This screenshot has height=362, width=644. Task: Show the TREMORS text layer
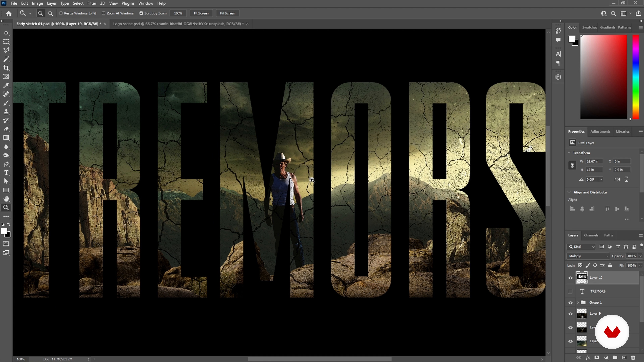pos(571,291)
